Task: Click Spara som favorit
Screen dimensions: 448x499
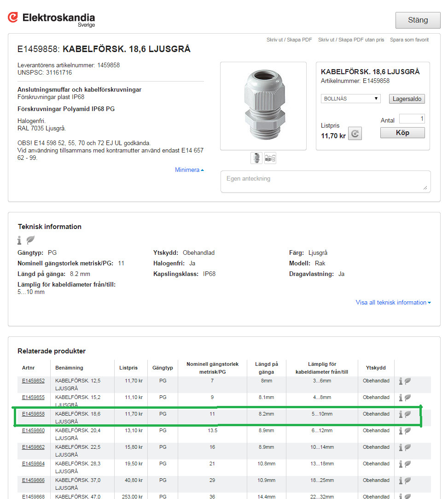Action: pyautogui.click(x=409, y=40)
